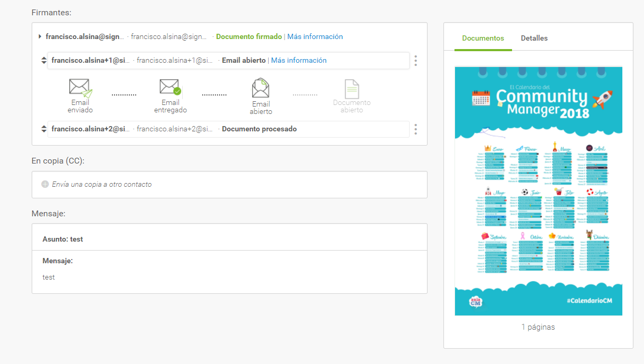The image size is (644, 364).
Task: Click the Email enviado envelope icon
Action: click(80, 88)
